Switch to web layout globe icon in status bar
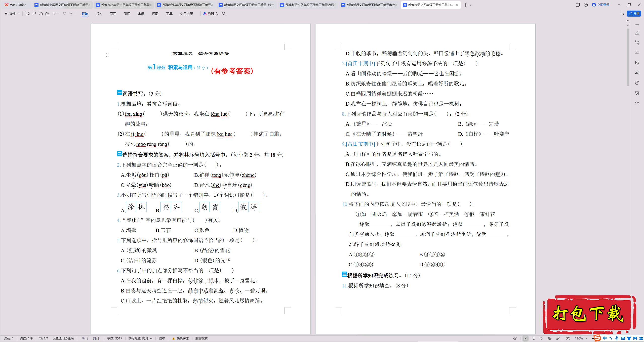The width and height of the screenshot is (644, 342). 550,338
